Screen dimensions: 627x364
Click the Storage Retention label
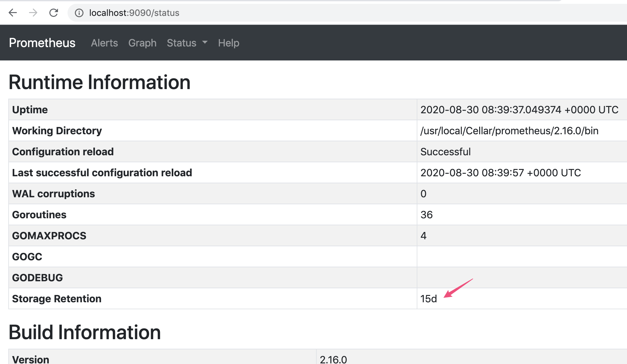click(57, 298)
